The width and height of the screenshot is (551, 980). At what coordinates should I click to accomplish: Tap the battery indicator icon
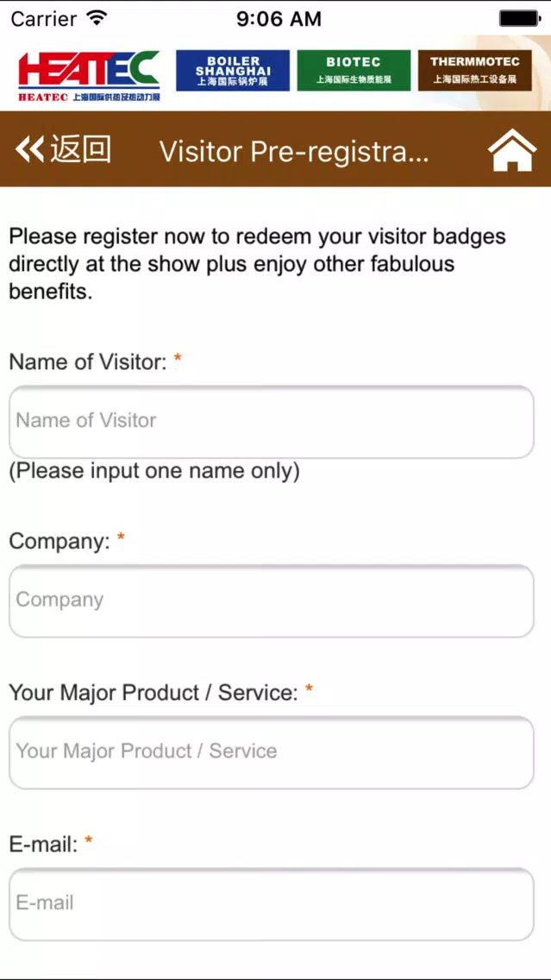tap(518, 18)
